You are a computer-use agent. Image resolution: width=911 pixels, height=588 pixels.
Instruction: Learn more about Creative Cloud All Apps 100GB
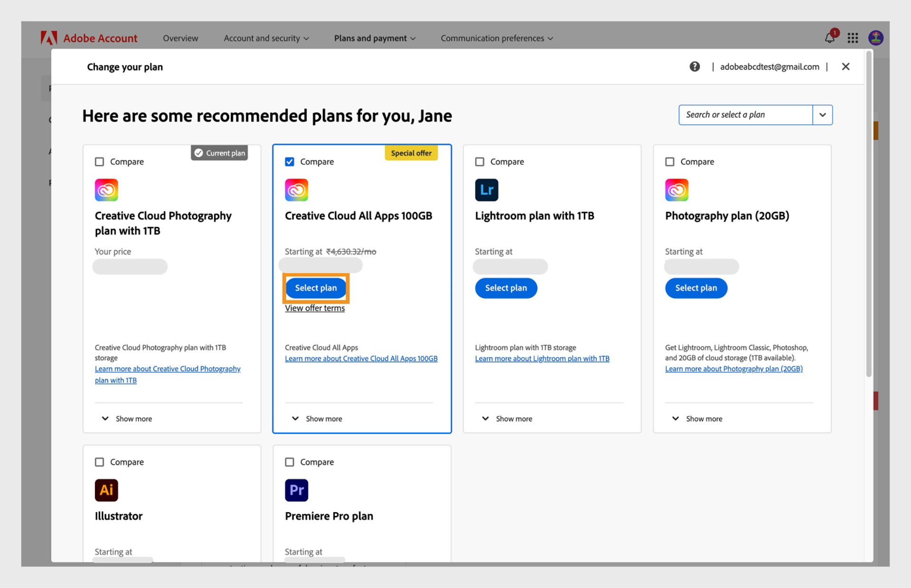pyautogui.click(x=361, y=358)
